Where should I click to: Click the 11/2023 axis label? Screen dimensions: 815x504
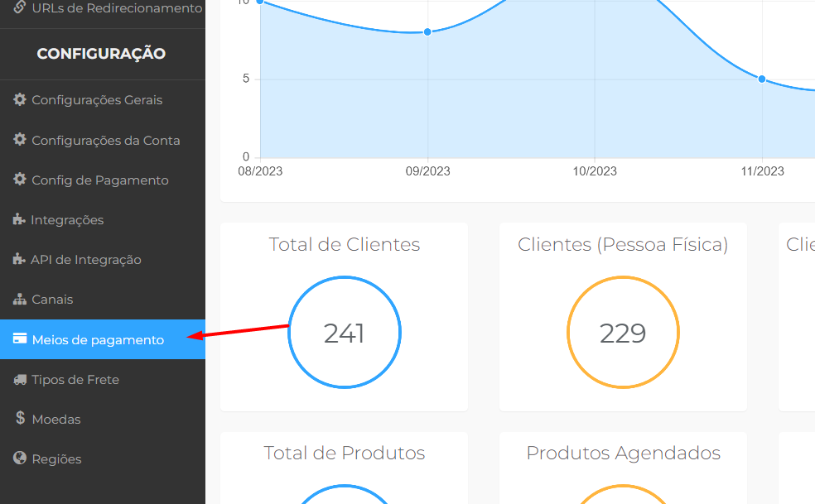[x=763, y=171]
